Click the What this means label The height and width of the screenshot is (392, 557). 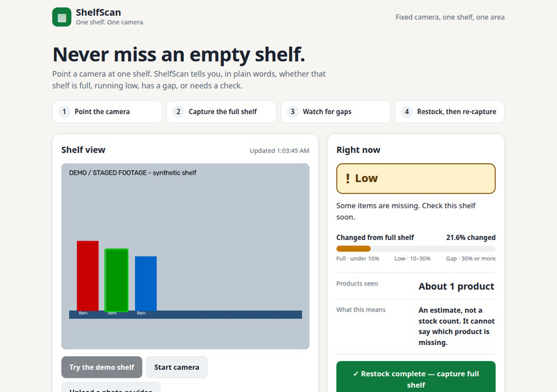click(361, 310)
